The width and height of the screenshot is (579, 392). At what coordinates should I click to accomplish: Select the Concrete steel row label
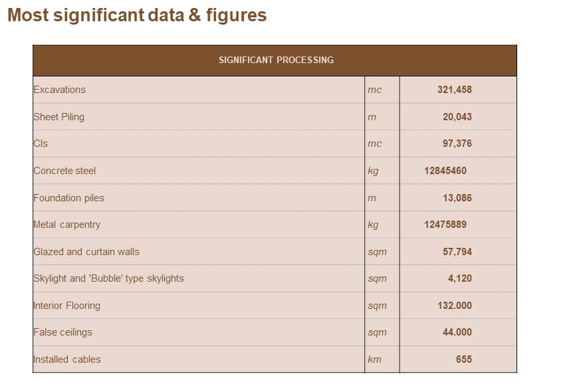click(x=64, y=171)
